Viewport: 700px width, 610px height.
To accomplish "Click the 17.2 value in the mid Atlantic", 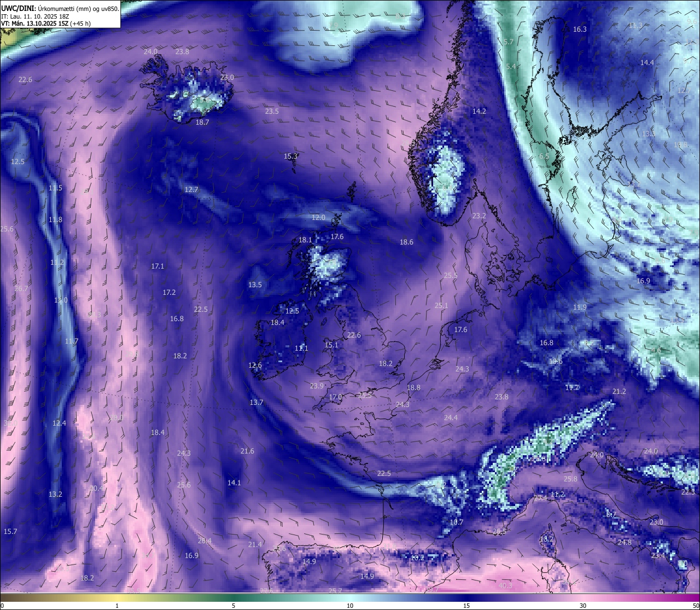I will coord(169,292).
